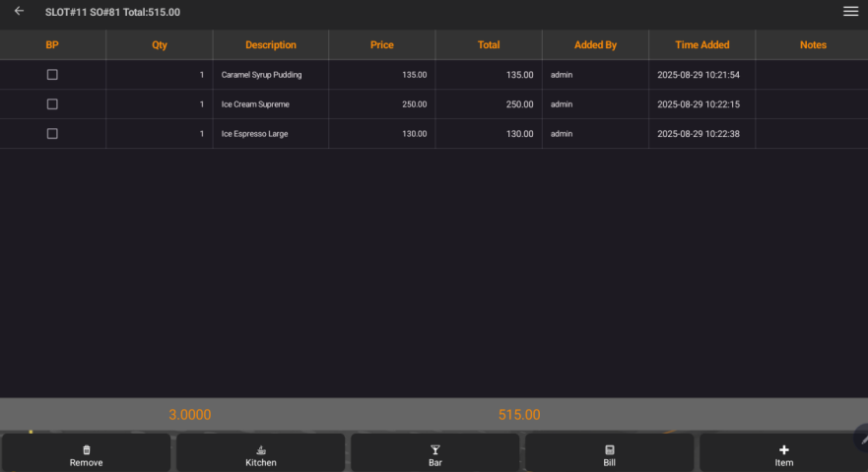Click the back arrow icon
Screen dimensions: 868x472
click(x=19, y=12)
